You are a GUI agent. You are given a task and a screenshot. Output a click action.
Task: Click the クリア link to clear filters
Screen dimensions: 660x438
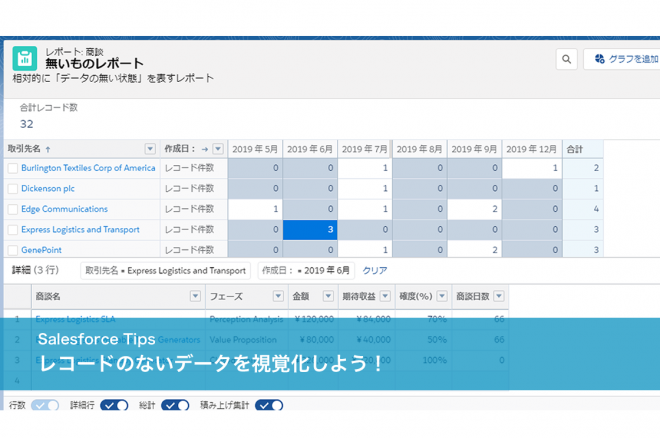click(375, 271)
